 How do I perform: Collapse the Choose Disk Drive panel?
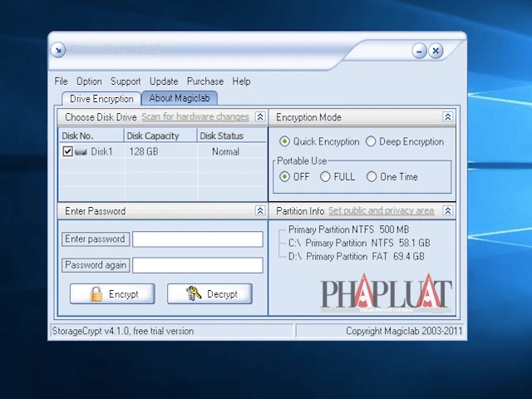pyautogui.click(x=260, y=117)
